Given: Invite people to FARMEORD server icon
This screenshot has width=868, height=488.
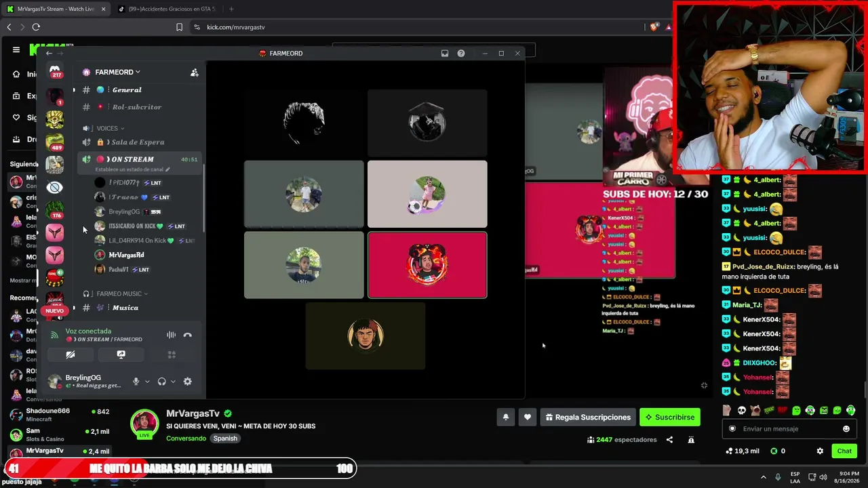Looking at the screenshot, I should tap(195, 73).
